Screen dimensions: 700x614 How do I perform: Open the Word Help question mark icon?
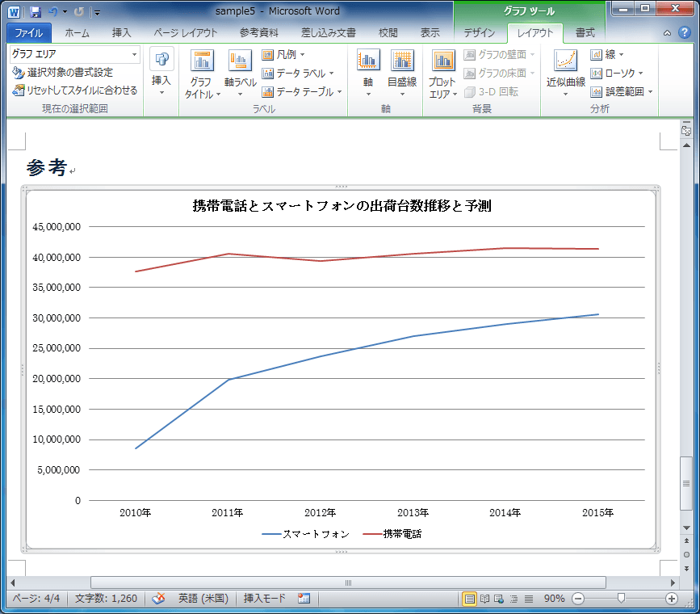click(x=685, y=32)
